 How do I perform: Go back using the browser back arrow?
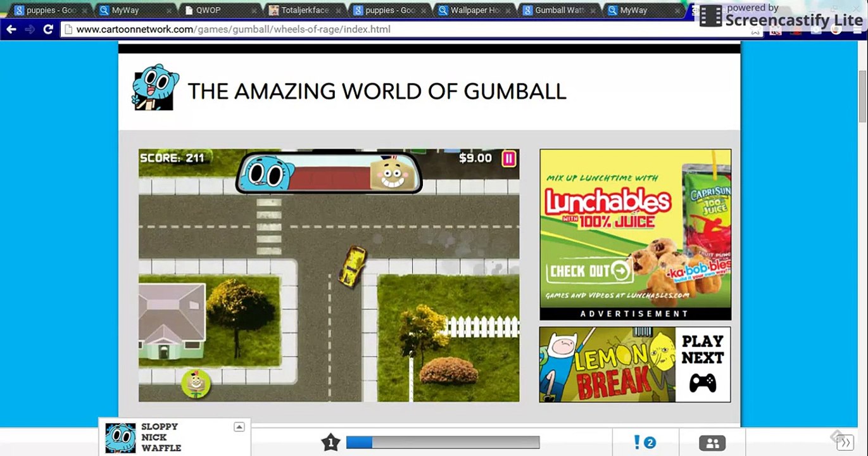coord(11,29)
